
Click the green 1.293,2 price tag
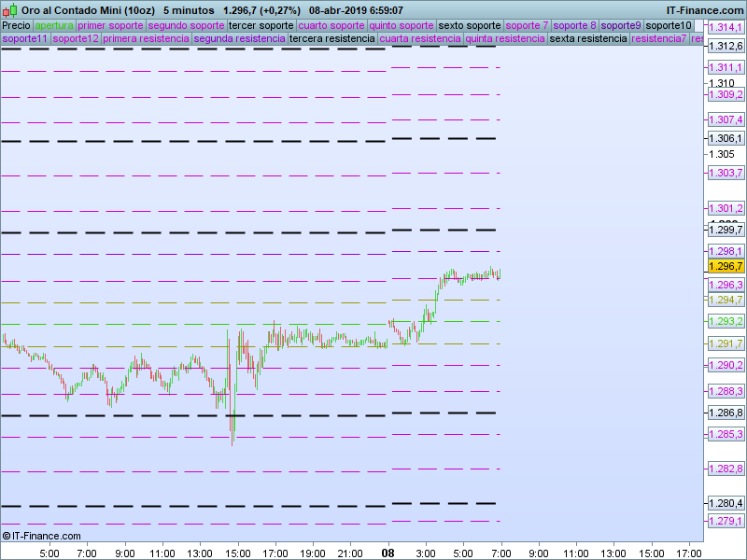tap(726, 321)
